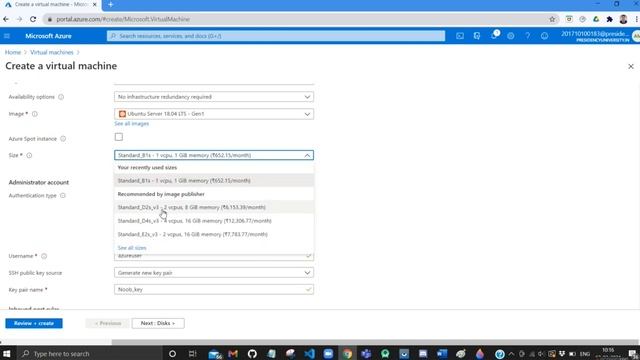Open the Azure feedback smiley icon
Viewport: 640px width, 360px height.
coord(544,36)
